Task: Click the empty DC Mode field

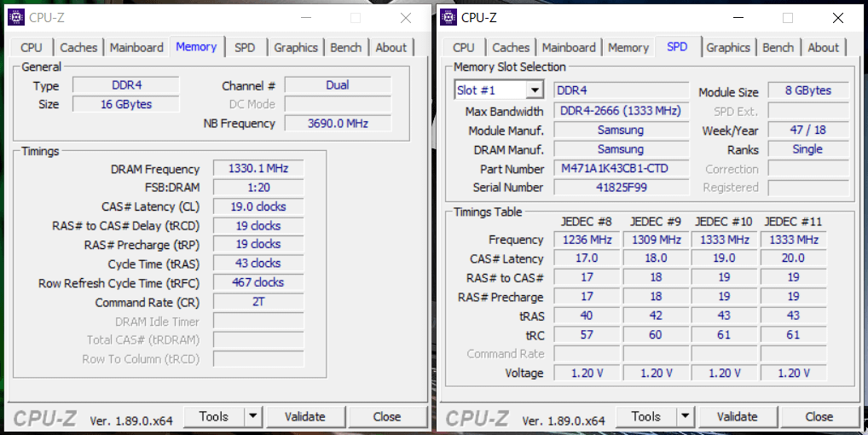Action: click(x=338, y=104)
